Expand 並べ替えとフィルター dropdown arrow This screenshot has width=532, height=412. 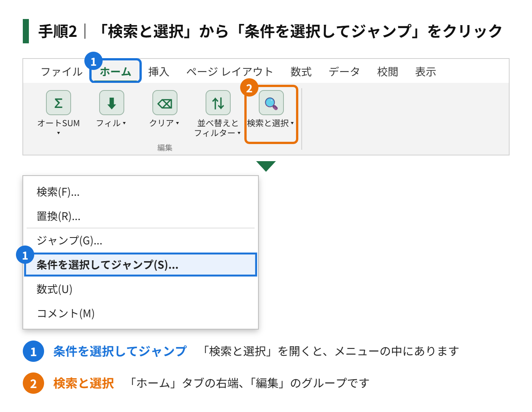tap(239, 133)
